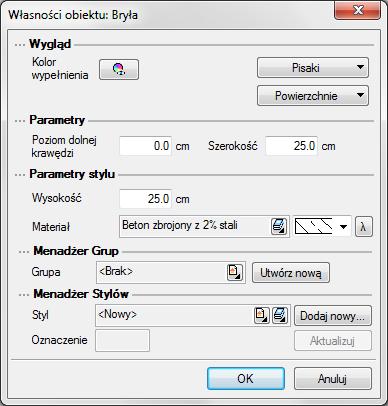This screenshot has width=388, height=406.
Task: Open style template icon in Styl field
Action: point(262,315)
